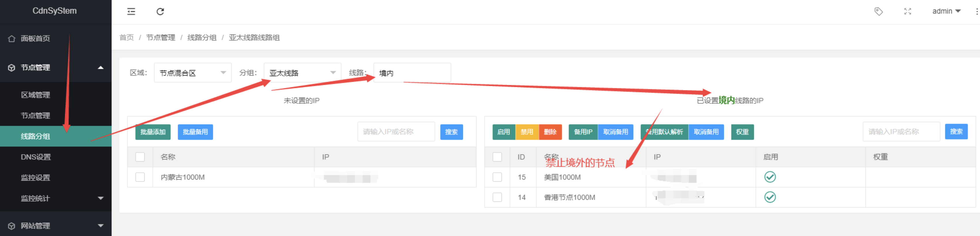Click the CdnSyStem logo title
Screen dimensions: 980x236
coord(54,11)
